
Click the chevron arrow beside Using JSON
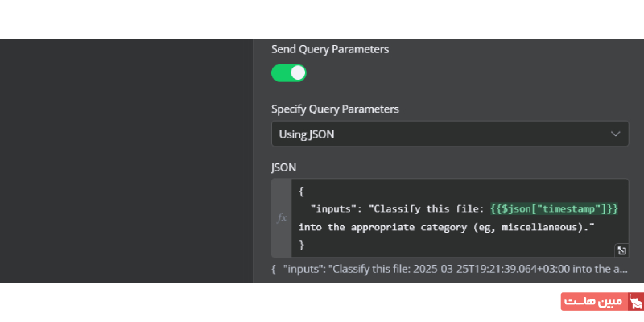tap(616, 134)
